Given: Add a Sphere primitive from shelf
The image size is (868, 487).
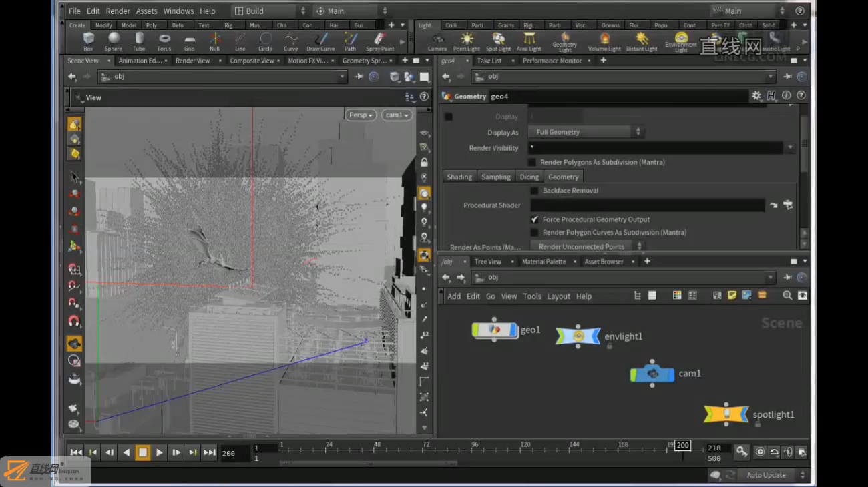Looking at the screenshot, I should tap(114, 41).
